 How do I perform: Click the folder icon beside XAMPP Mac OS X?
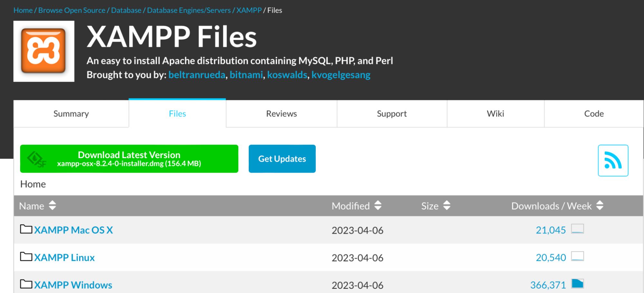26,229
